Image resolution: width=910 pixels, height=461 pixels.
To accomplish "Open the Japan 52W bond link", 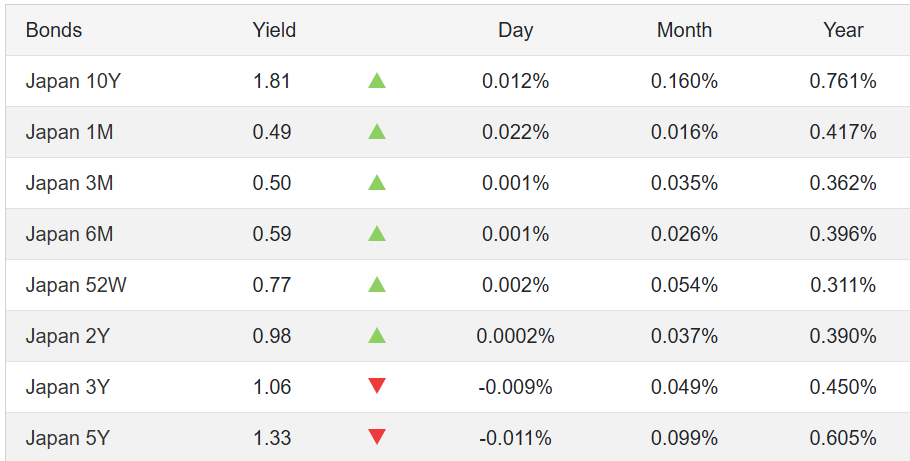I will pos(76,285).
